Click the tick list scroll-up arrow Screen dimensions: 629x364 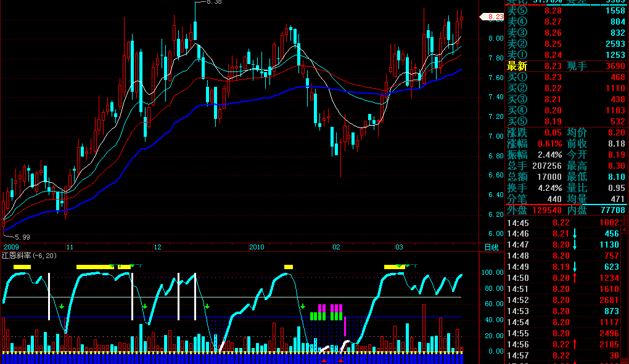pos(625,230)
